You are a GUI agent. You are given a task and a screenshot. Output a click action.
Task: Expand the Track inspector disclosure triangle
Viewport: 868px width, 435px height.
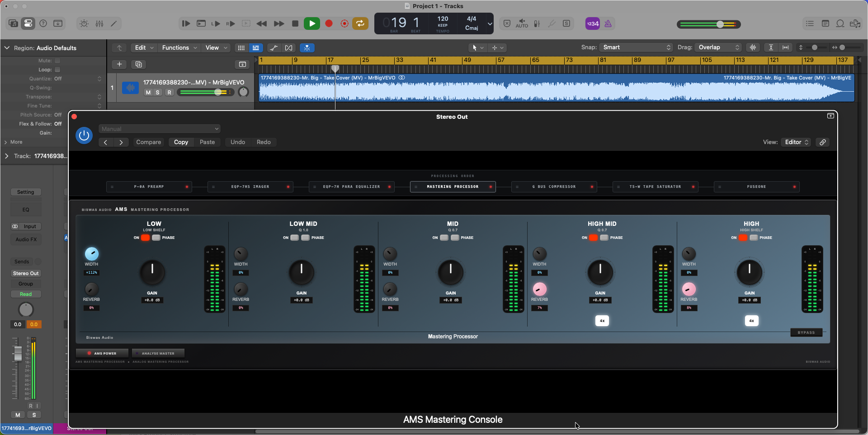pyautogui.click(x=6, y=156)
